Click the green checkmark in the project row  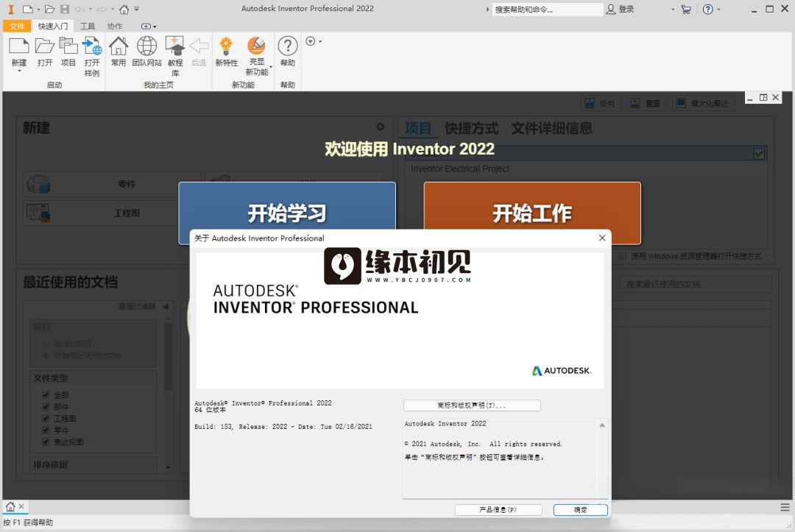pyautogui.click(x=759, y=154)
